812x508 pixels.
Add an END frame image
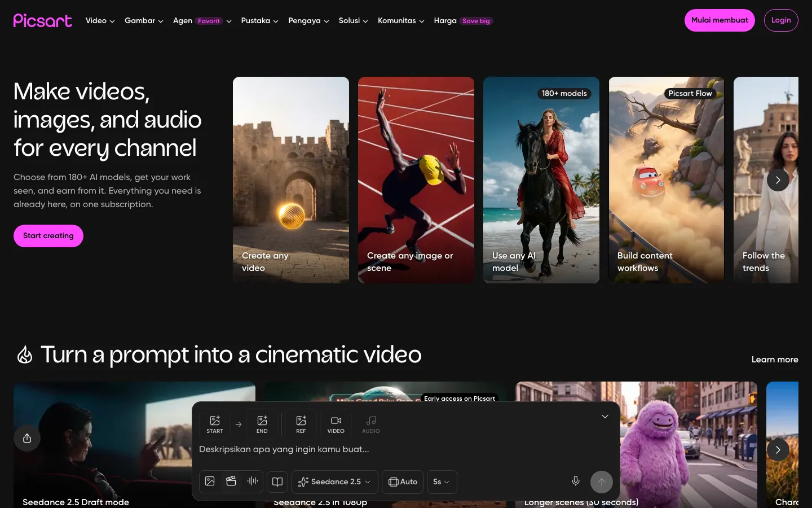tap(262, 424)
